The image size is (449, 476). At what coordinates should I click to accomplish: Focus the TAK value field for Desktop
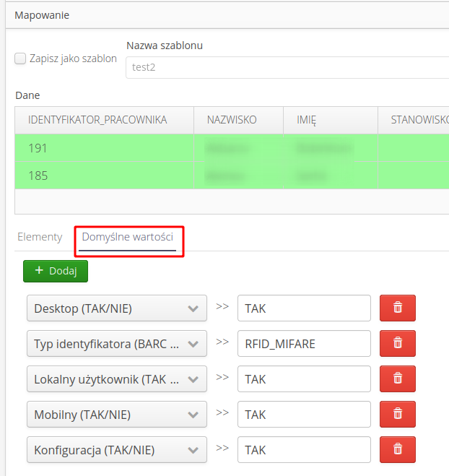click(303, 308)
